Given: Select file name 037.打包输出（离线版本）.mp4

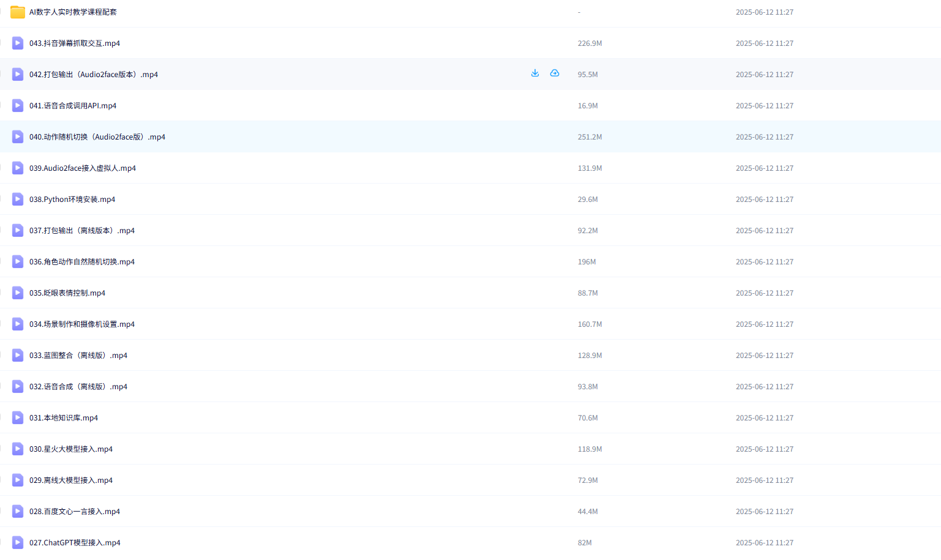Looking at the screenshot, I should click(82, 231).
